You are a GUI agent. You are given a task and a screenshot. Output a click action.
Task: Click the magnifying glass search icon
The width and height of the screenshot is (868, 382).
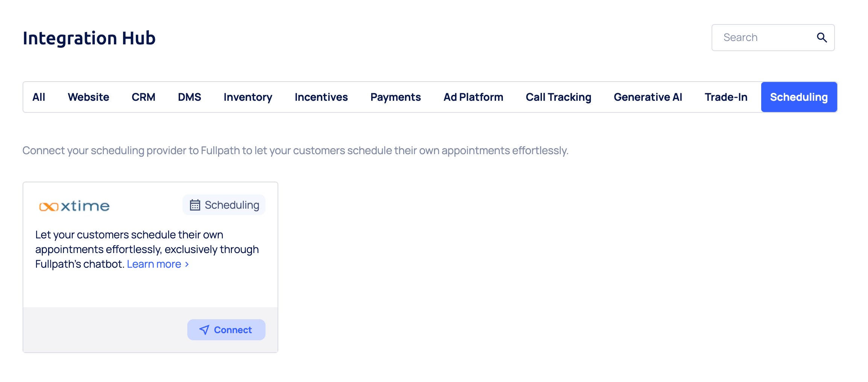[822, 38]
